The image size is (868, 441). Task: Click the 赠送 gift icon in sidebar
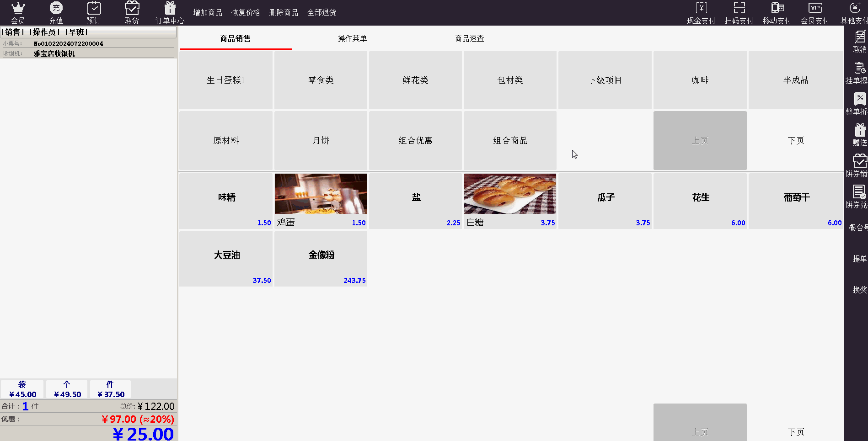tap(860, 135)
